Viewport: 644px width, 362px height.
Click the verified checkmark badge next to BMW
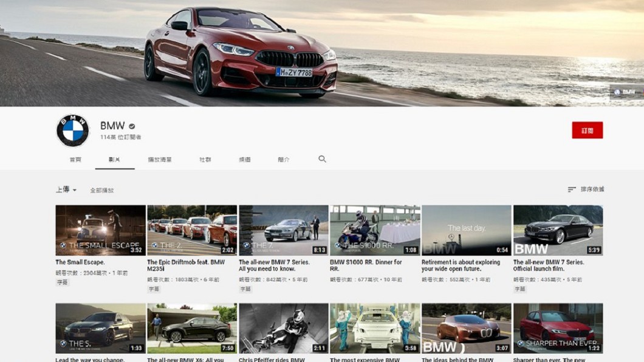[x=132, y=126]
